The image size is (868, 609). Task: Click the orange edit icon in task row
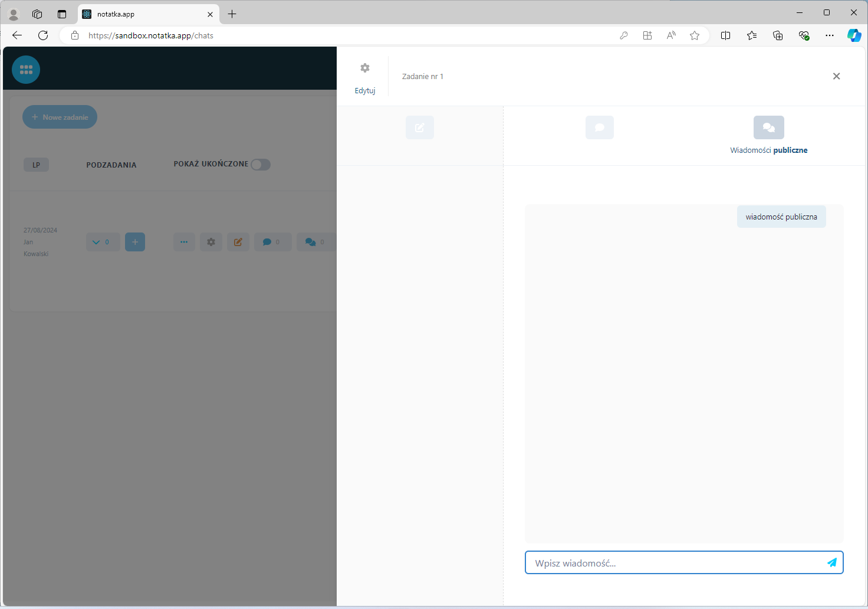tap(238, 242)
